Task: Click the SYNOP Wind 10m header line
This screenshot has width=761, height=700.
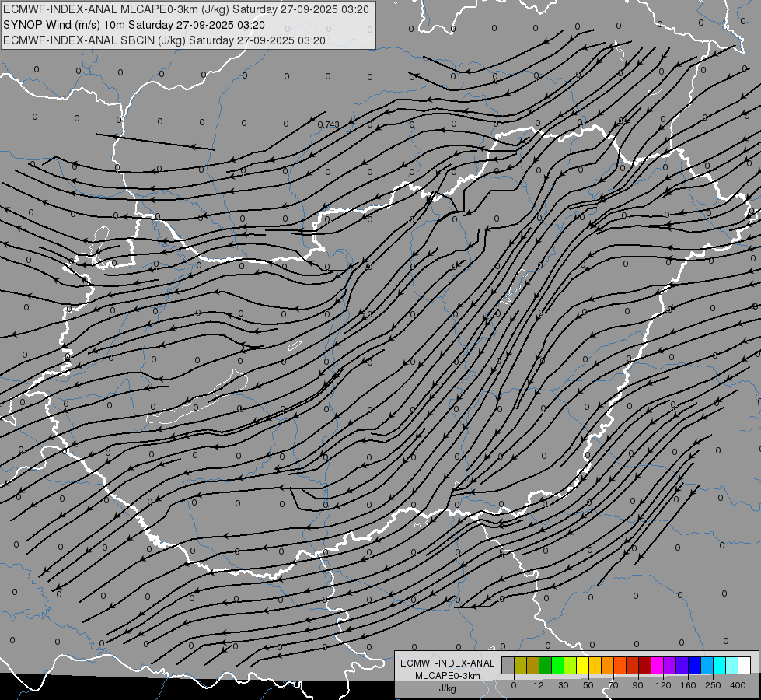Action: 134,25
